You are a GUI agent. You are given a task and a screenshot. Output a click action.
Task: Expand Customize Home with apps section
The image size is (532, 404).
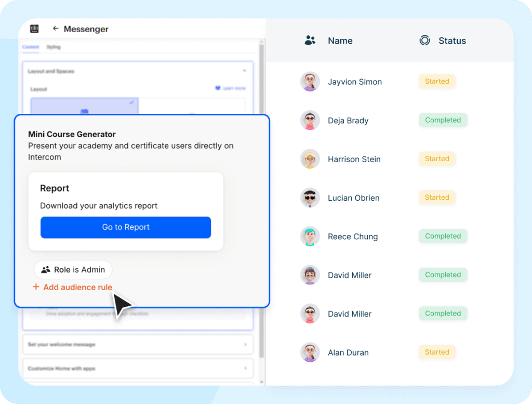[x=138, y=368]
